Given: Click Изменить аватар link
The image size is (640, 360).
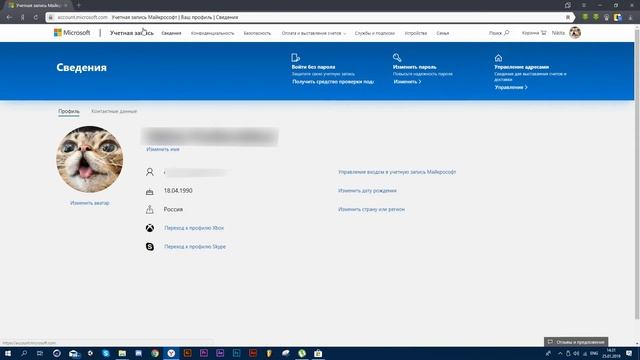Looking at the screenshot, I should (x=89, y=203).
